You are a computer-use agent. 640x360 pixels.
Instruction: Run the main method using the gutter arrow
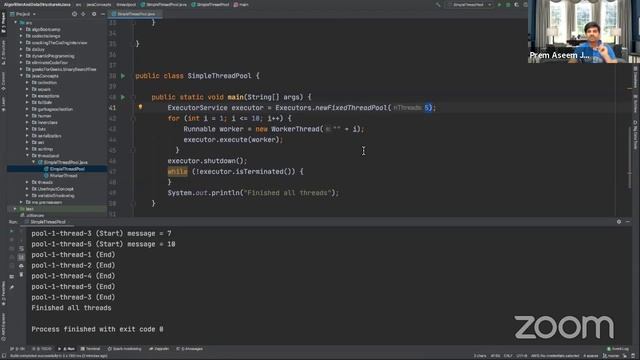[x=123, y=97]
